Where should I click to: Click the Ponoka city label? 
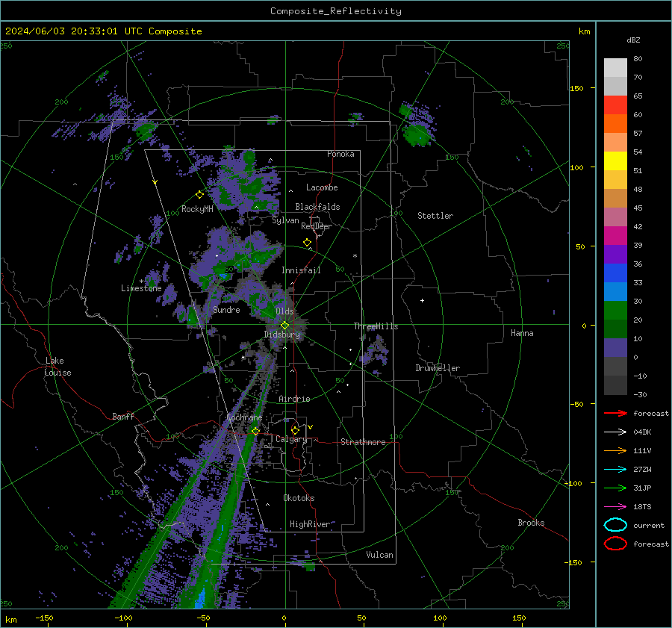340,154
